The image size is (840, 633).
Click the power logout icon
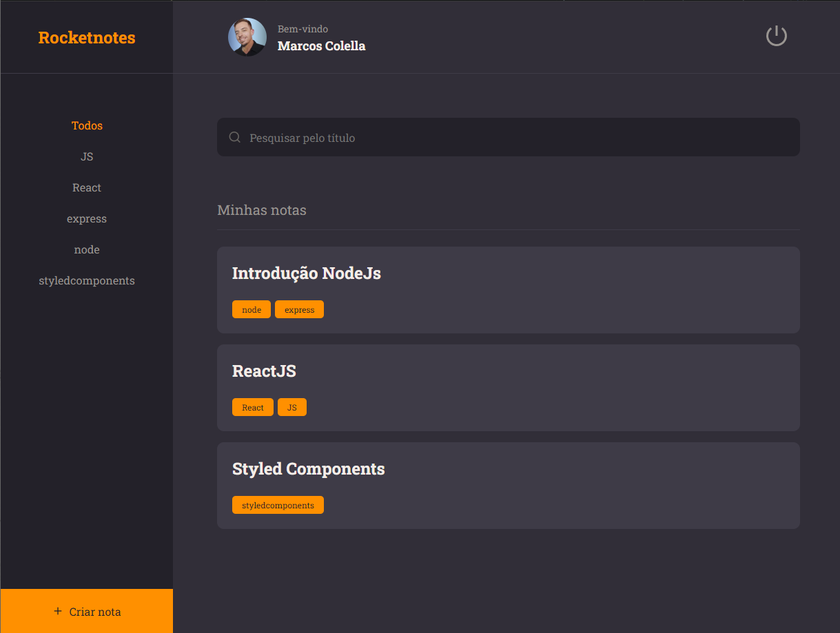777,36
